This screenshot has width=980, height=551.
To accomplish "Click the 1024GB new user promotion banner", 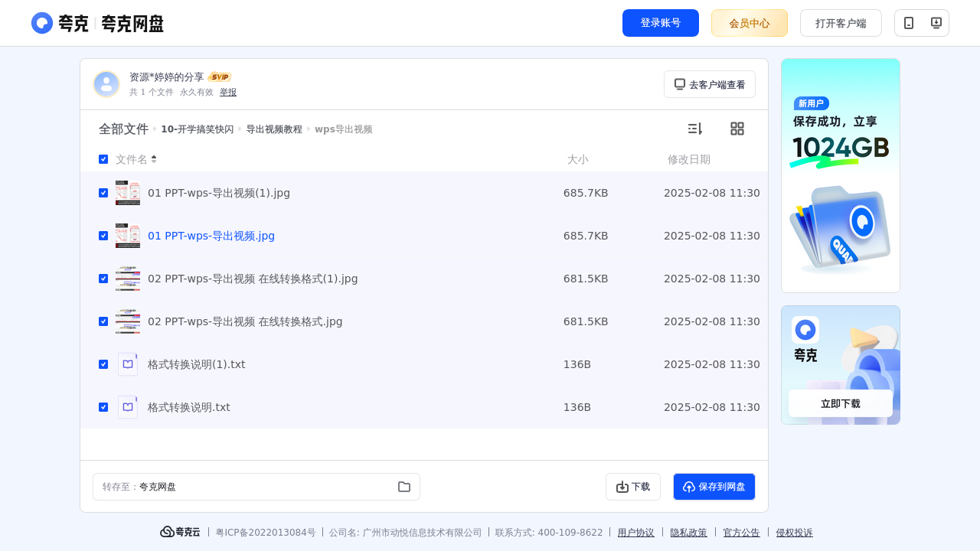I will coord(841,175).
